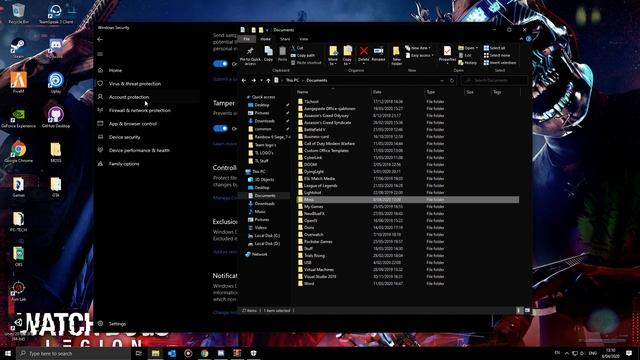Click the Paste icon in ribbon

[282, 53]
